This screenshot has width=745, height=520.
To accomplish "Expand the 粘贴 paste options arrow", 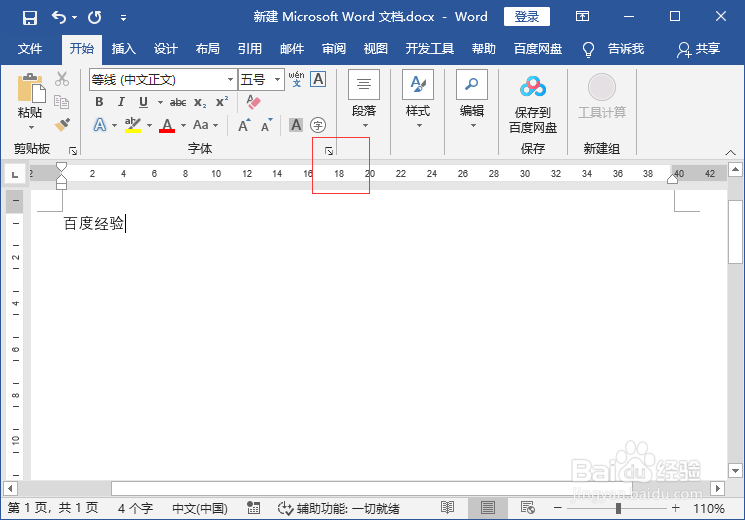I will 31,127.
